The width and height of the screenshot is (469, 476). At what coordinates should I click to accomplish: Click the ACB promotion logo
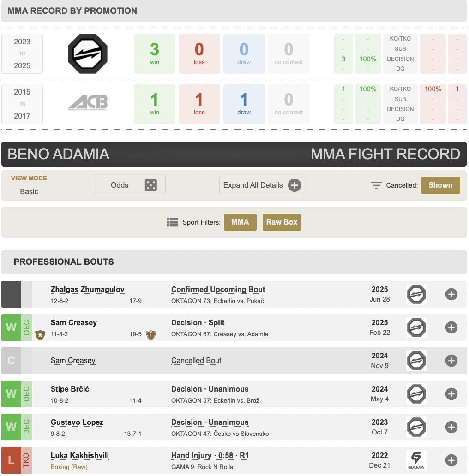click(88, 102)
